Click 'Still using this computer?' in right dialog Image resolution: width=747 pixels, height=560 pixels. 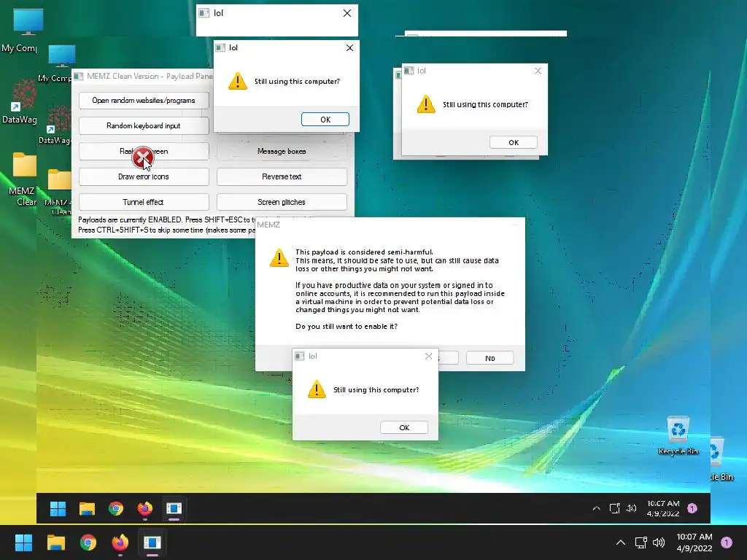(x=485, y=104)
